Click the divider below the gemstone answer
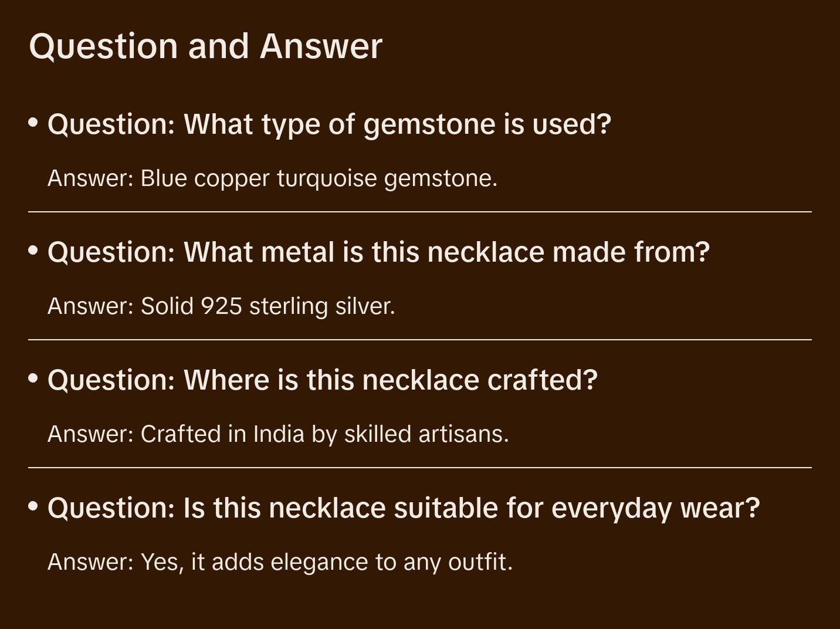The image size is (840, 629). point(420,212)
